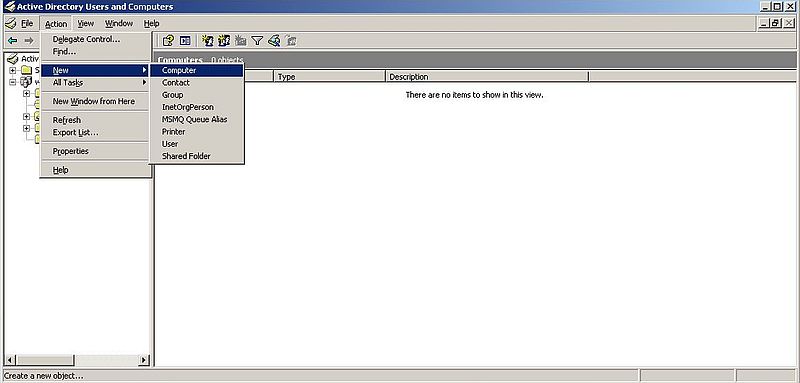Image resolution: width=800 pixels, height=383 pixels.
Task: Close the Action menu via its title
Action: coord(56,23)
